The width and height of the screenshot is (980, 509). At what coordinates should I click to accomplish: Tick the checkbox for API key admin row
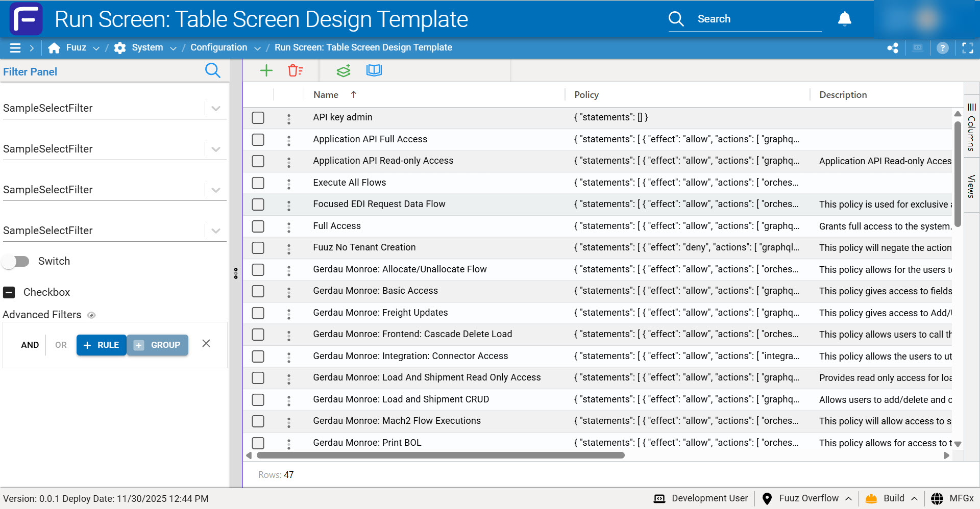[x=258, y=117]
